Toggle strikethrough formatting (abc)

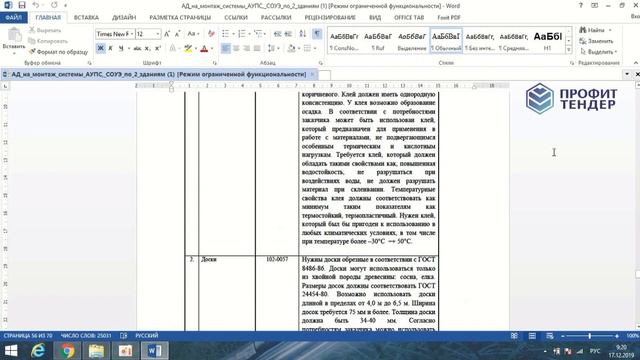137,49
